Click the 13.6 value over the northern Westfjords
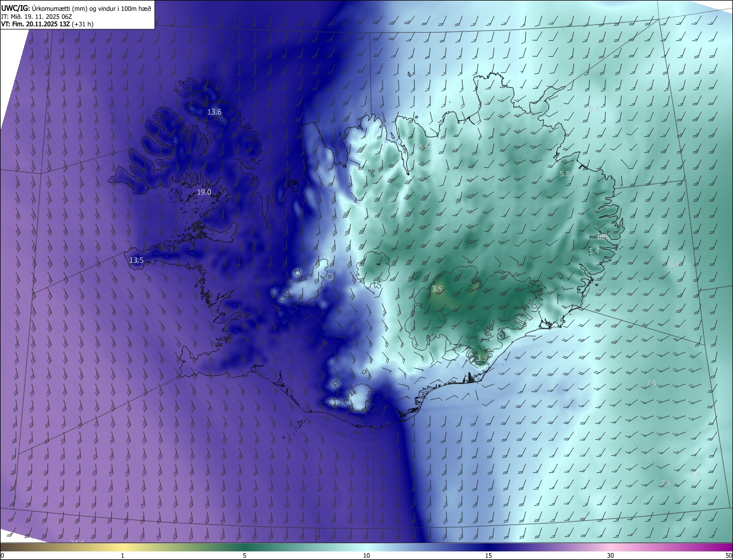The width and height of the screenshot is (733, 560). 214,112
